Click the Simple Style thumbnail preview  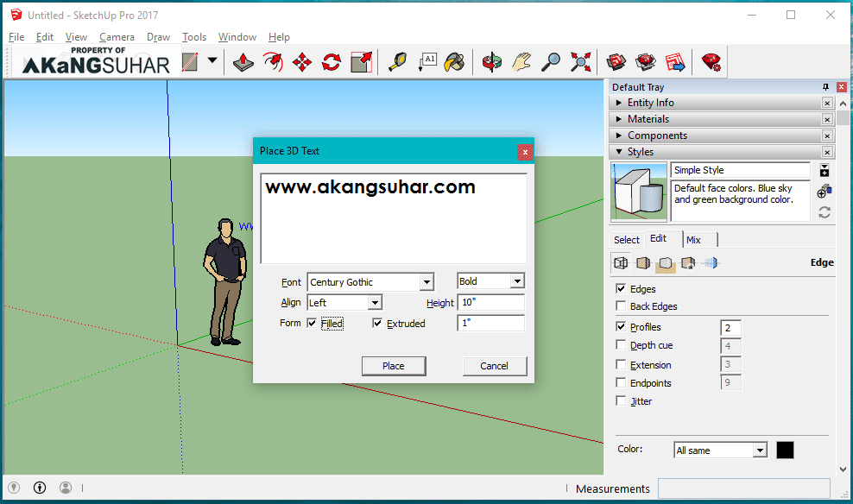click(639, 192)
